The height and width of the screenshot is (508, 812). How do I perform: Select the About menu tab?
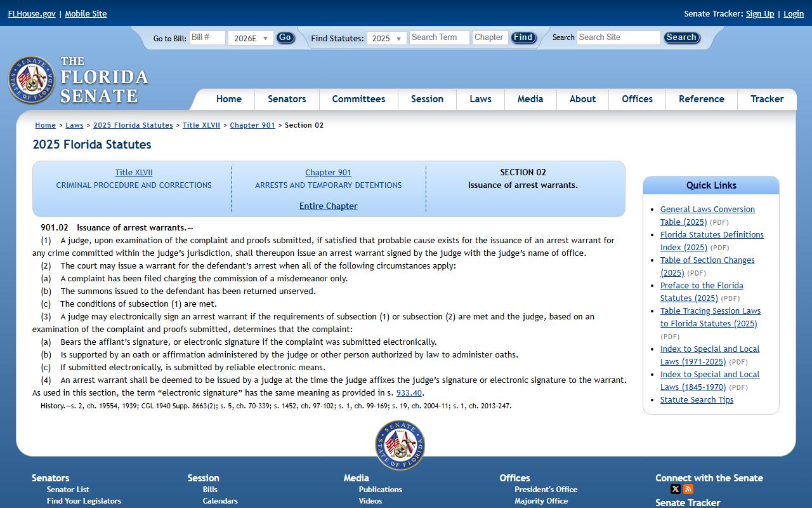coord(582,99)
